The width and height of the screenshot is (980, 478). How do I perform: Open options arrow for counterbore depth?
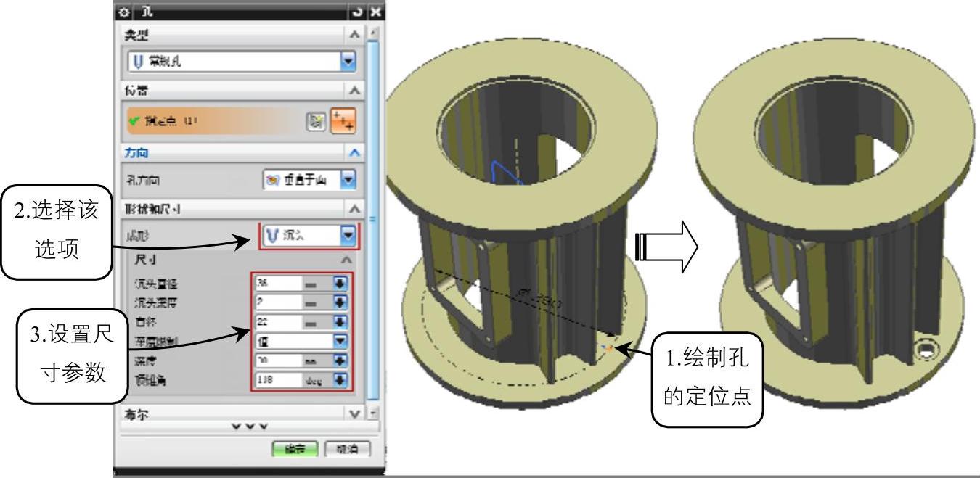coord(341,301)
